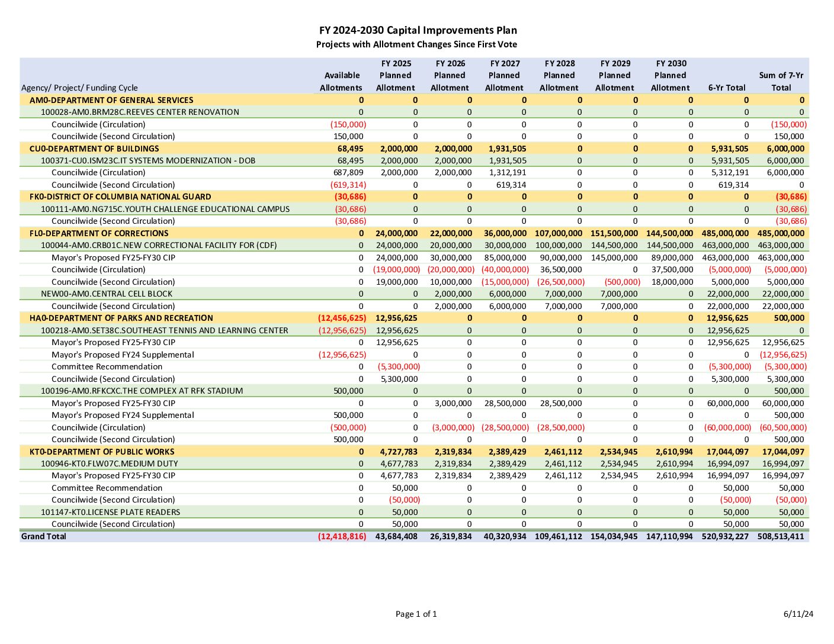Viewport: 834px width, 644px height.
Task: Click the '(5,300,000)' FY 2025 cell
Action: point(399,366)
